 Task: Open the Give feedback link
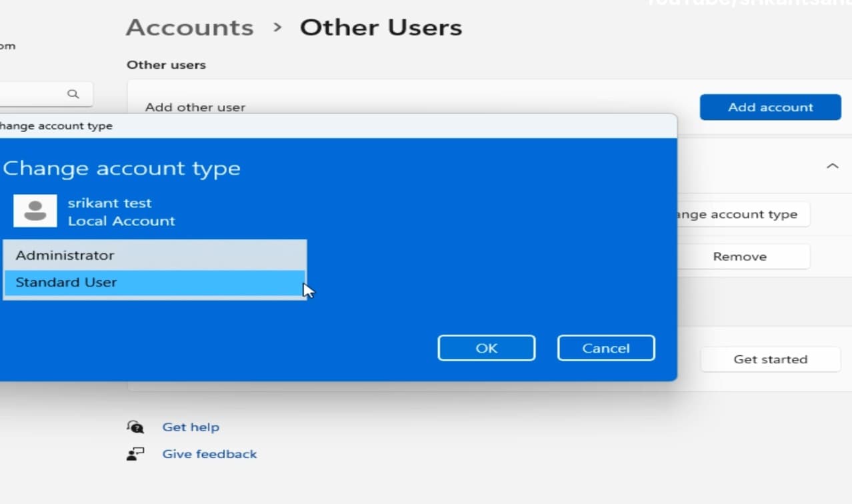(209, 454)
